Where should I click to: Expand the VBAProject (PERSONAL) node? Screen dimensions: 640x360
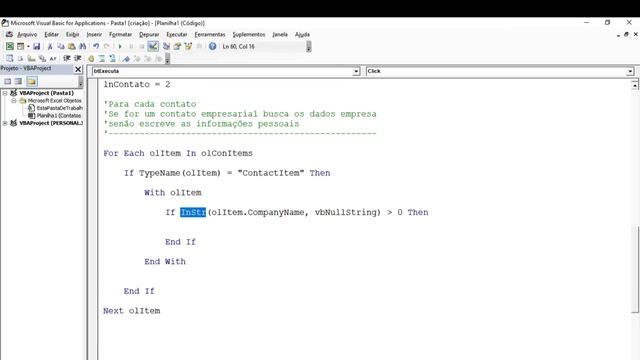tap(5, 123)
